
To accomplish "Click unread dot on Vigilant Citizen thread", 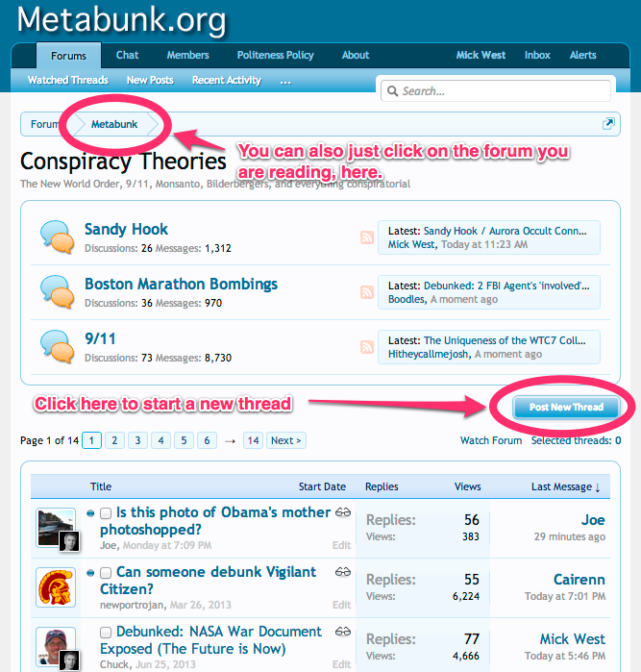I will (90, 573).
